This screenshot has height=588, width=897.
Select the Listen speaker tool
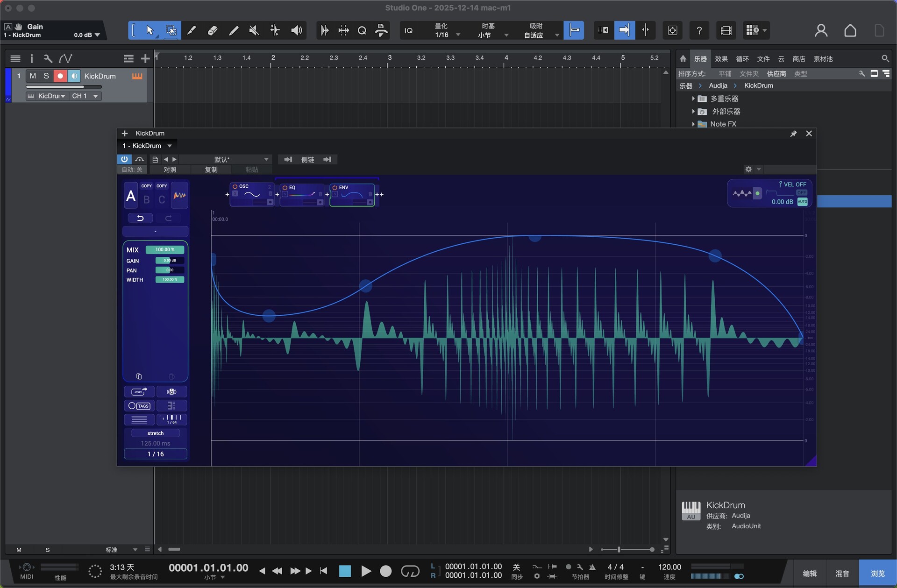point(296,31)
